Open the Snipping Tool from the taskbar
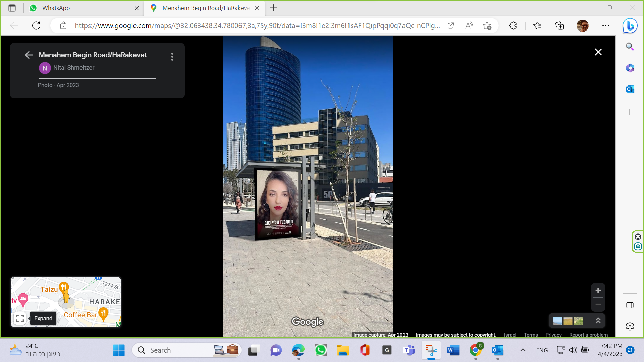The image size is (644, 362). click(x=431, y=350)
